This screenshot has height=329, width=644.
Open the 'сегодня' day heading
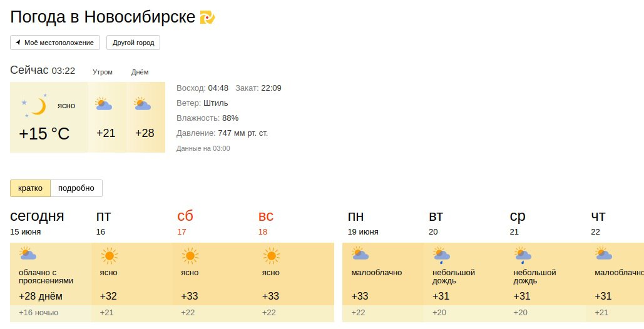point(37,216)
